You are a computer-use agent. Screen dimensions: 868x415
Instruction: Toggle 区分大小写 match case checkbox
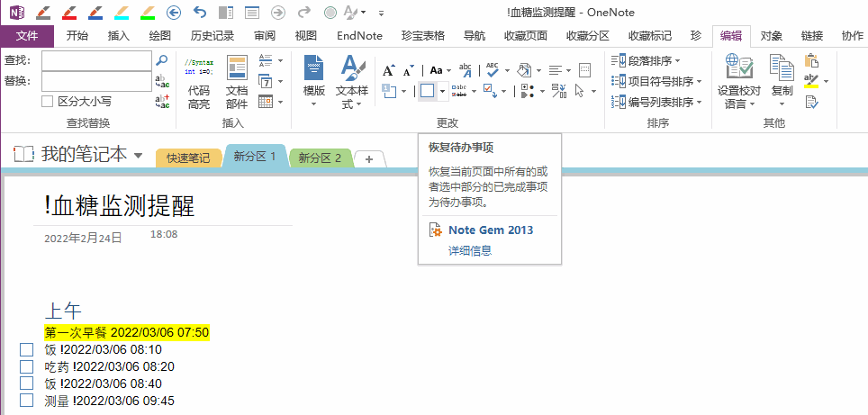pos(48,101)
